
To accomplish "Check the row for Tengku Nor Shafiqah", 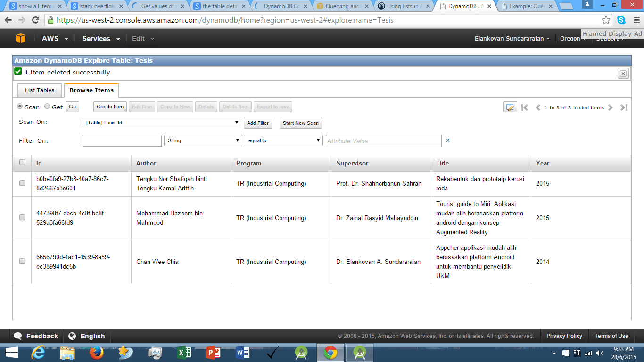I will pos(22,183).
